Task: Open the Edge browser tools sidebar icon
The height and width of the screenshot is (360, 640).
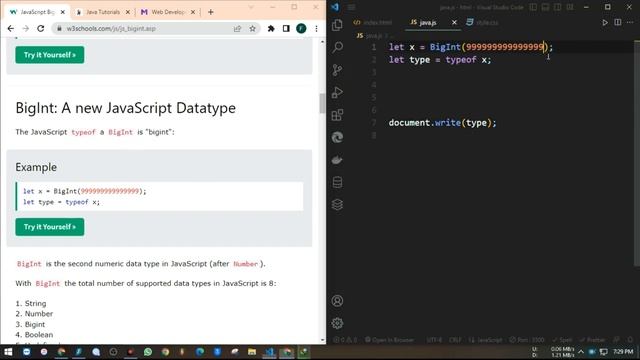Action: [337, 137]
